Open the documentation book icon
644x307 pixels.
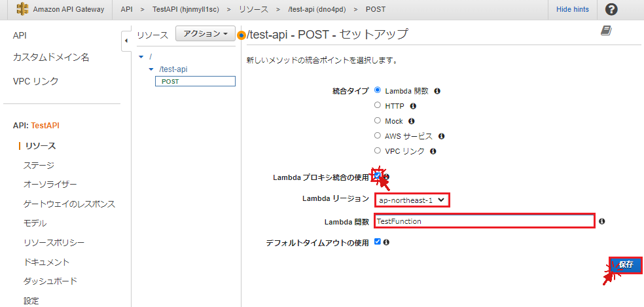click(x=606, y=30)
